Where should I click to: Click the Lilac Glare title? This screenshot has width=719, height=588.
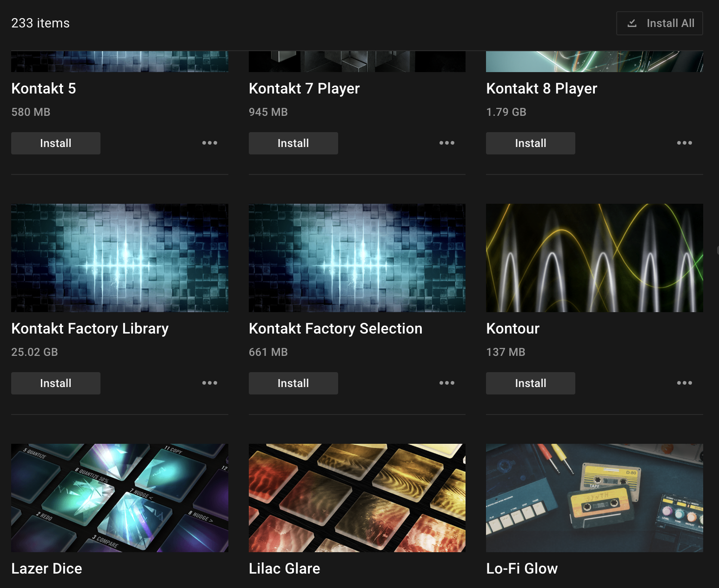285,568
